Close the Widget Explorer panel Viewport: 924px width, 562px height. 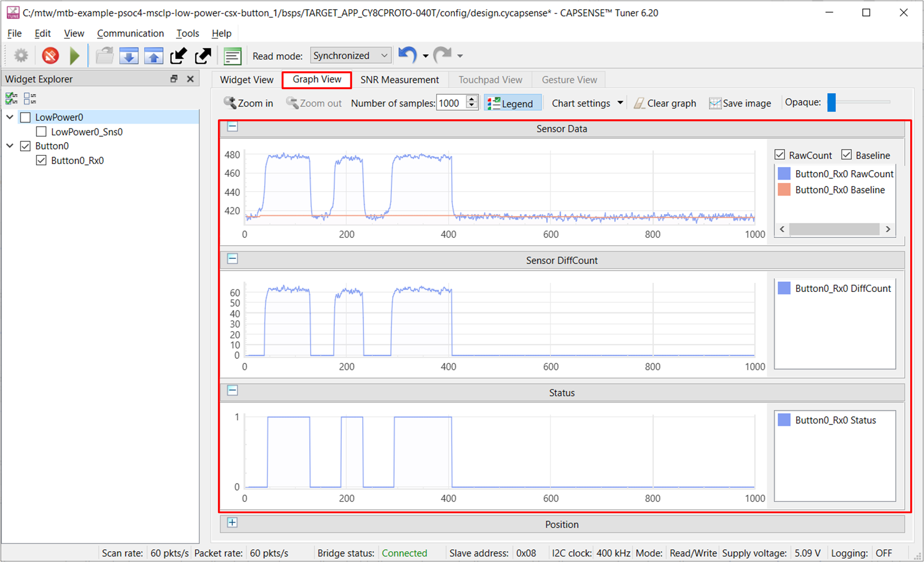191,78
